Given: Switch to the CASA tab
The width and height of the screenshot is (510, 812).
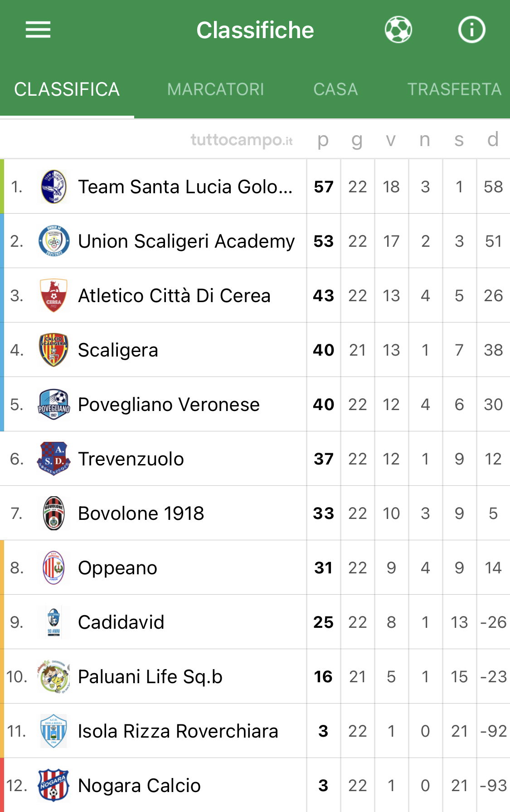Looking at the screenshot, I should point(335,89).
